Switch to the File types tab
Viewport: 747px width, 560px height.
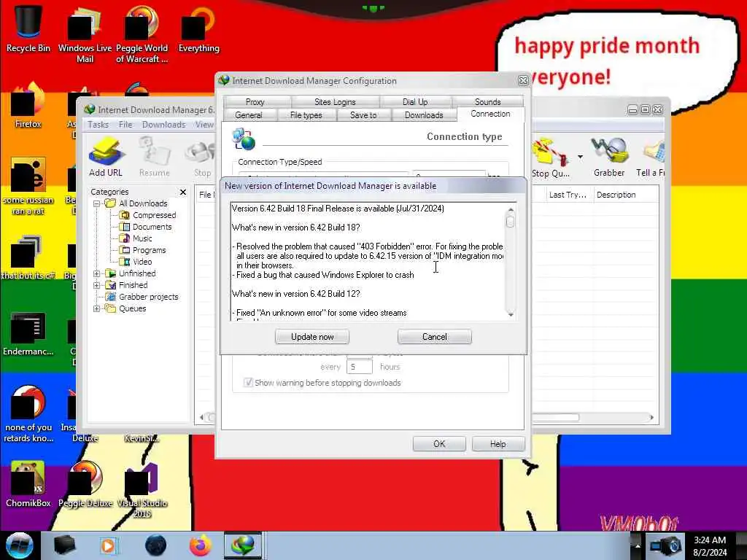(x=306, y=114)
